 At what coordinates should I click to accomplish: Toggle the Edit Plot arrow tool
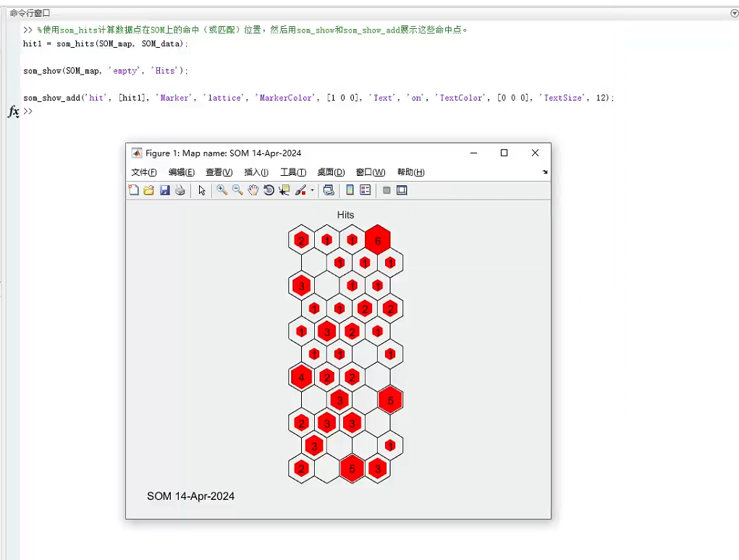(x=202, y=190)
